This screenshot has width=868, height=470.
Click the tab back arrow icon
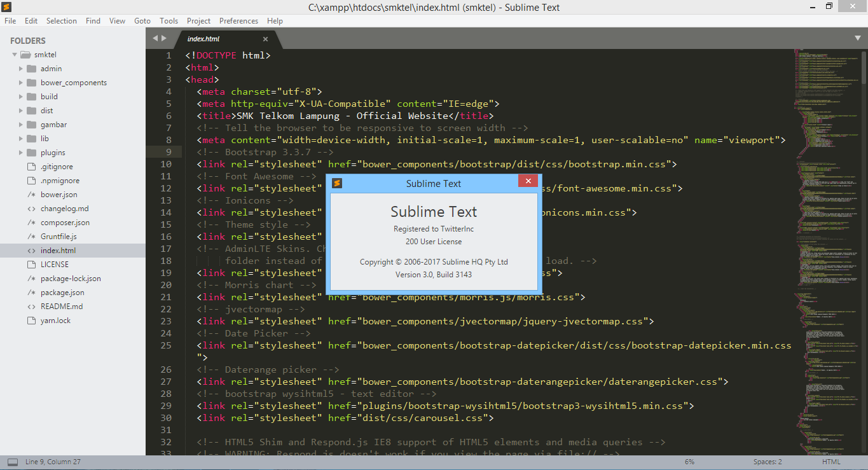tap(155, 38)
